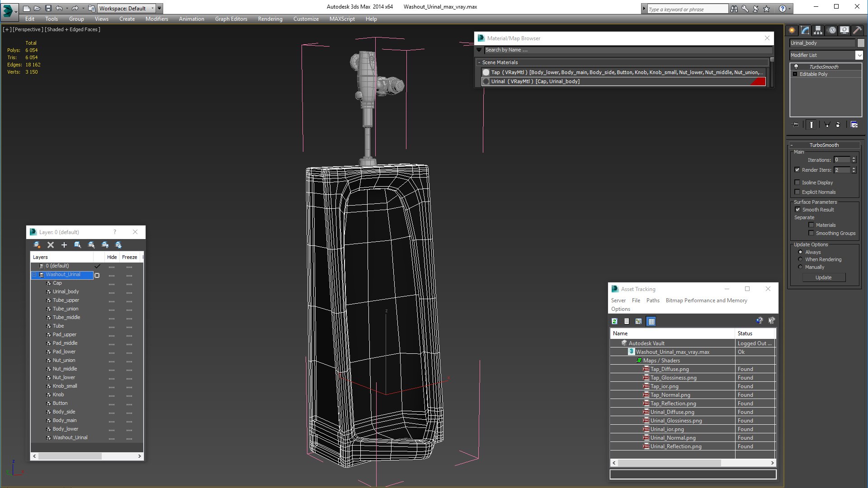Expand Editable Poly plus sign in stack
The width and height of the screenshot is (868, 488).
795,74
